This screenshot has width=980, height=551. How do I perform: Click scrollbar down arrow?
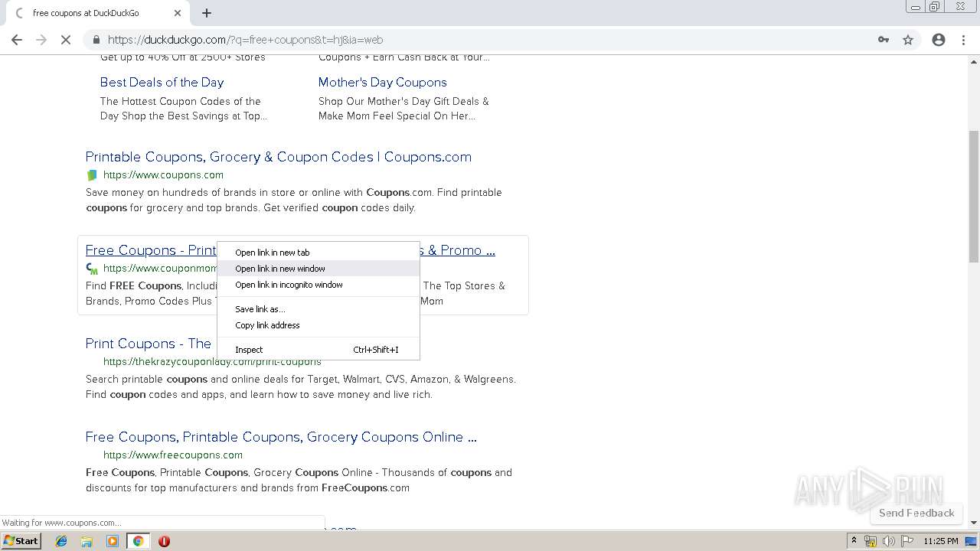(x=974, y=523)
